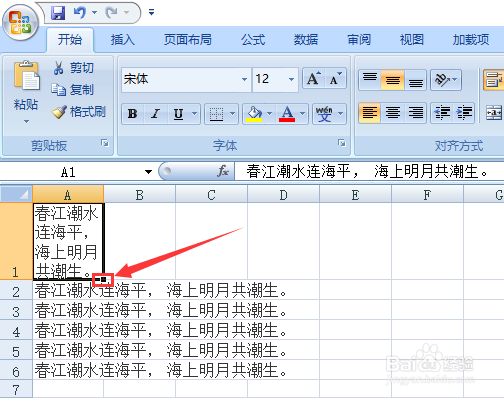Apply yellow fill color to cell
This screenshot has width=504, height=398.
[254, 114]
